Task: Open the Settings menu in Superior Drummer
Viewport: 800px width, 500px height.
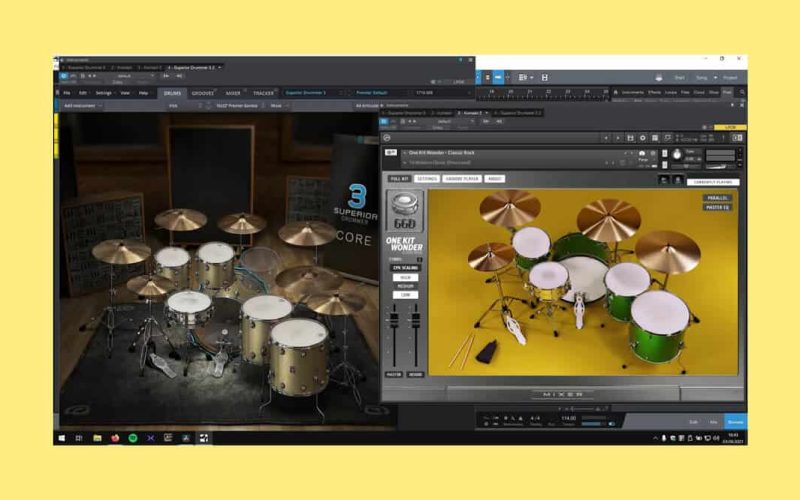Action: click(x=104, y=93)
